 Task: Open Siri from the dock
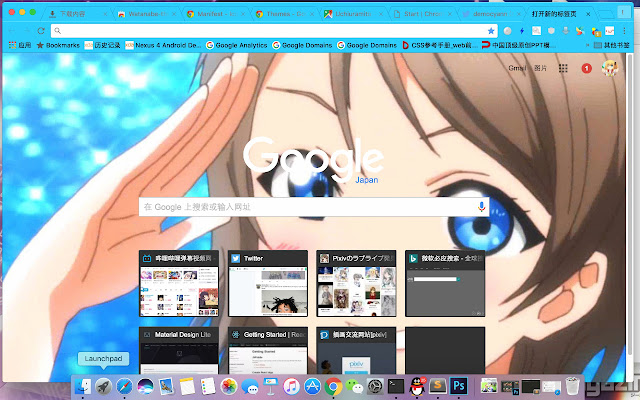click(x=145, y=386)
